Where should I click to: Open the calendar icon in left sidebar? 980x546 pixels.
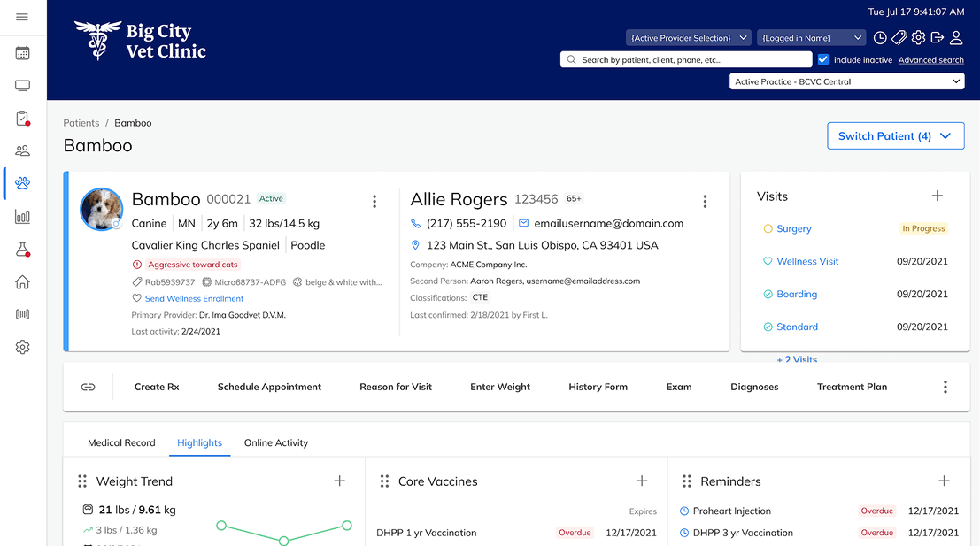(x=23, y=53)
